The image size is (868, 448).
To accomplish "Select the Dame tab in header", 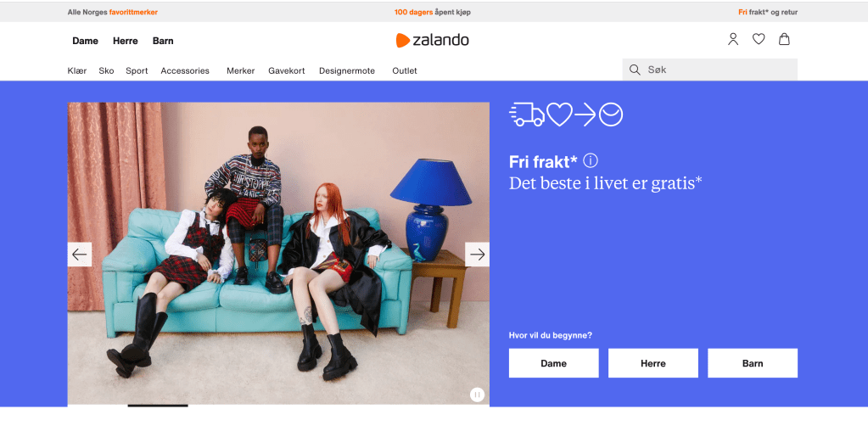I will [85, 41].
